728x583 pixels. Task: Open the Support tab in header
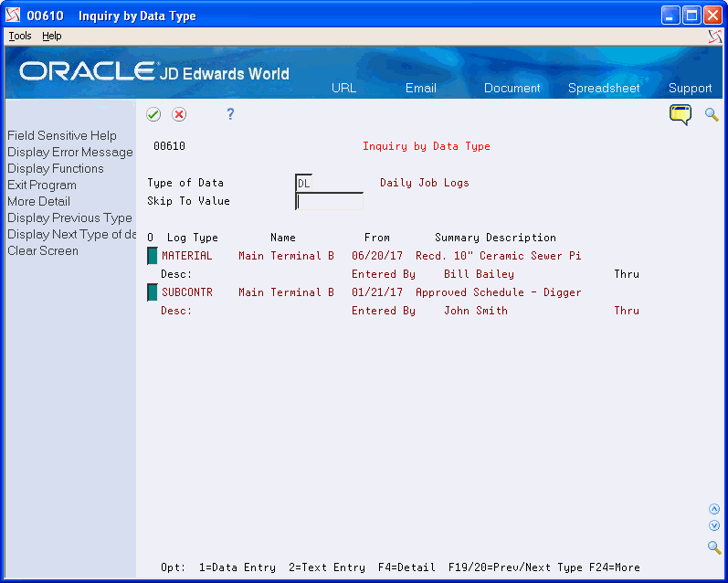[690, 89]
